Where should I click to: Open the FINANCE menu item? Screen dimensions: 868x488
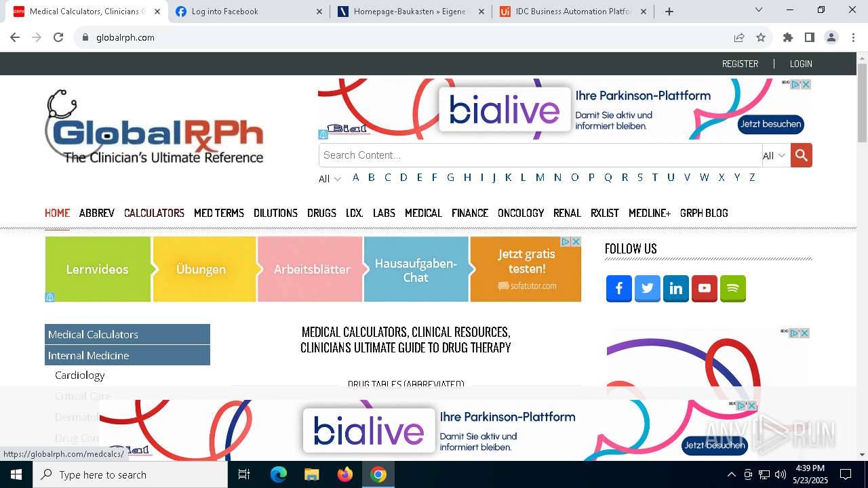click(470, 213)
